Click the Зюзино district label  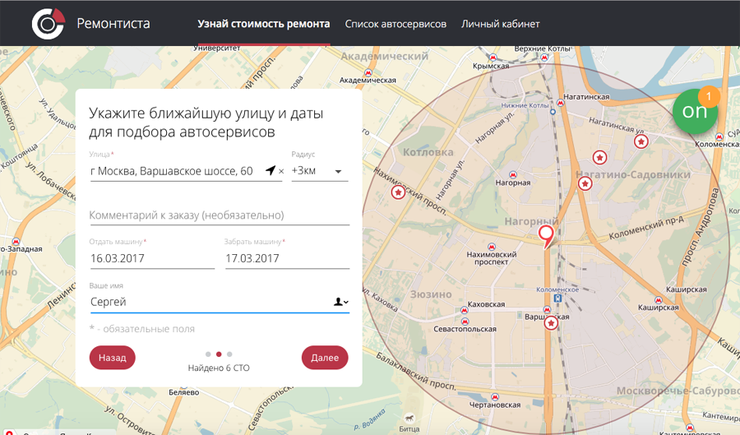tap(431, 294)
